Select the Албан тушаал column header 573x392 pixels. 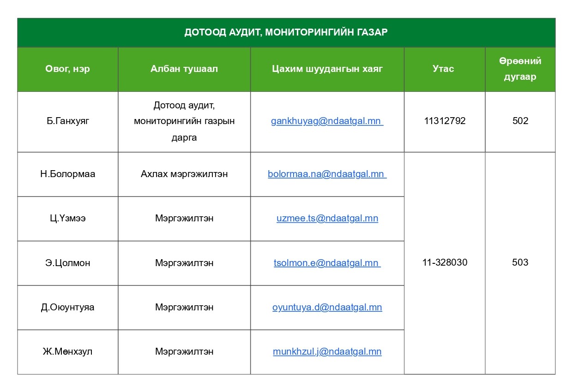click(x=184, y=69)
